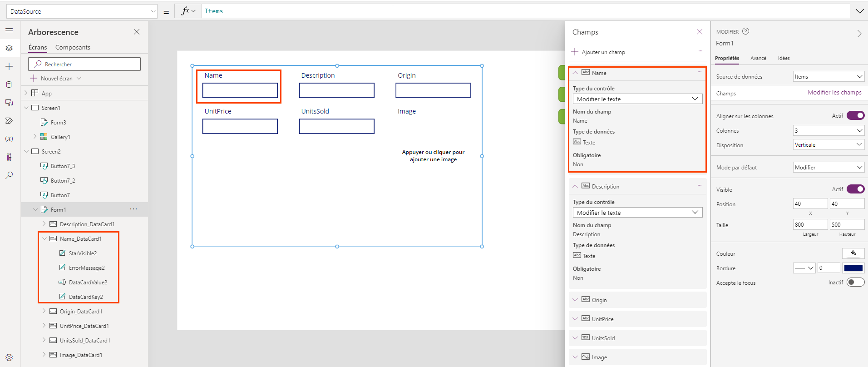
Task: Close the Champs panel
Action: click(x=700, y=32)
